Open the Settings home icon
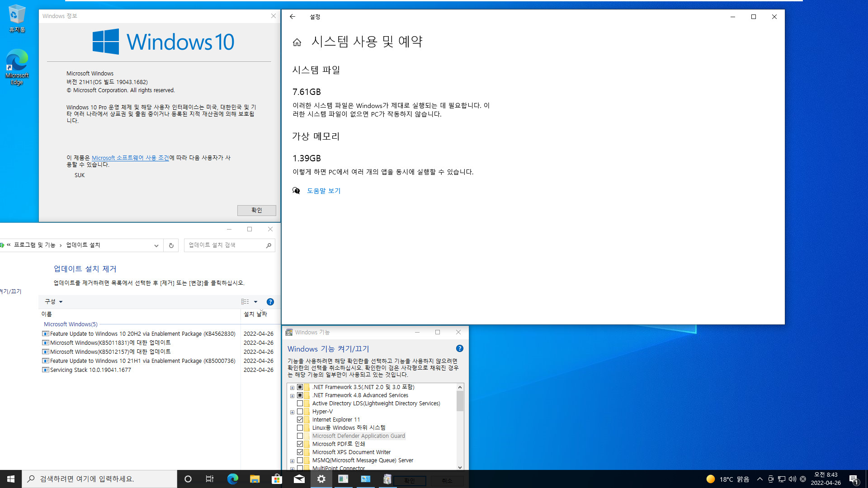868x488 pixels. [x=297, y=42]
